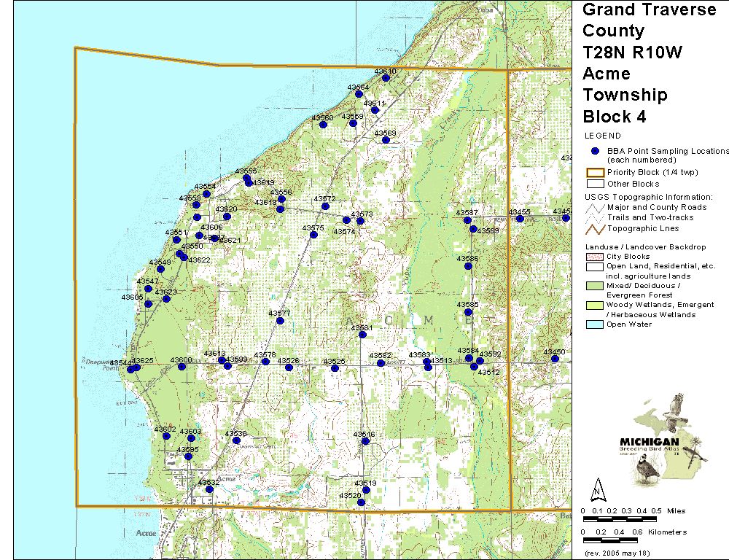Click the 43532 point near Acme
This screenshot has width=729, height=560.
(x=209, y=489)
